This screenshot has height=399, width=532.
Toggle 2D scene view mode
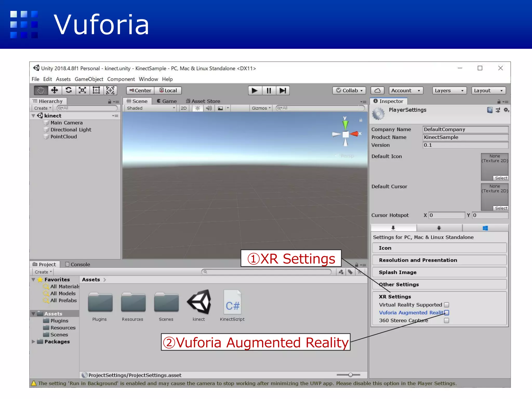click(x=184, y=108)
